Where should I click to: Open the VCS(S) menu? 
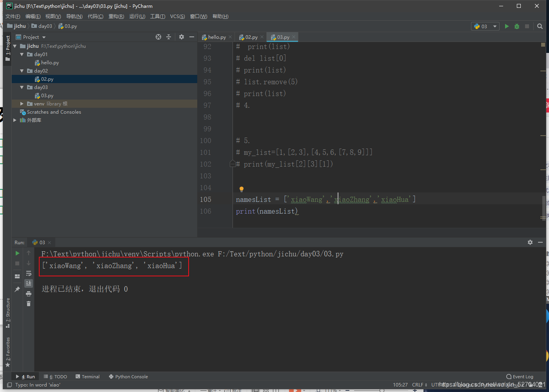[x=178, y=16]
